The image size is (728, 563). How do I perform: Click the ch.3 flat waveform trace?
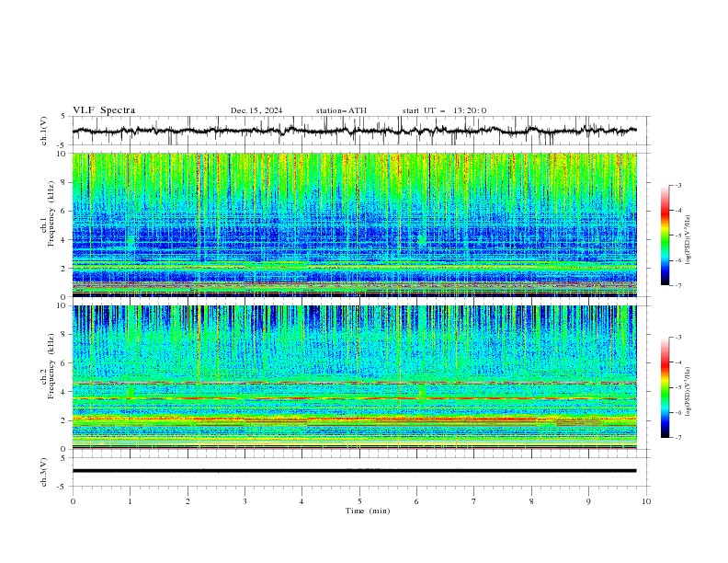[x=354, y=471]
